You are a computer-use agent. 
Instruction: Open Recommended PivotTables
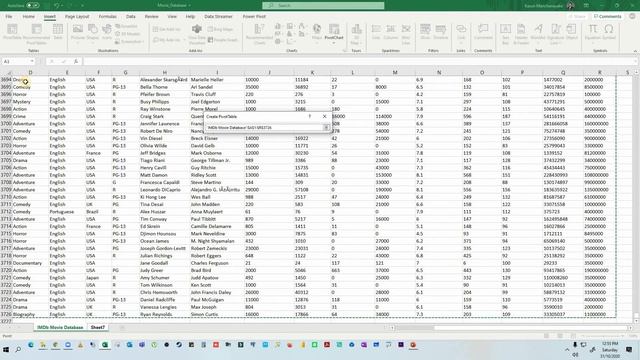pyautogui.click(x=36, y=33)
